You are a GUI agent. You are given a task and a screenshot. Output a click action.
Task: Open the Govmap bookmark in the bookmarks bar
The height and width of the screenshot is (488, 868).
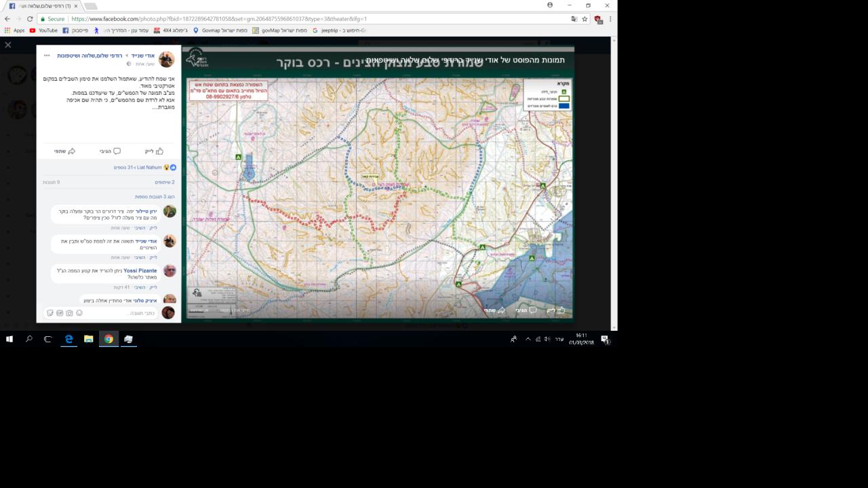tap(216, 30)
